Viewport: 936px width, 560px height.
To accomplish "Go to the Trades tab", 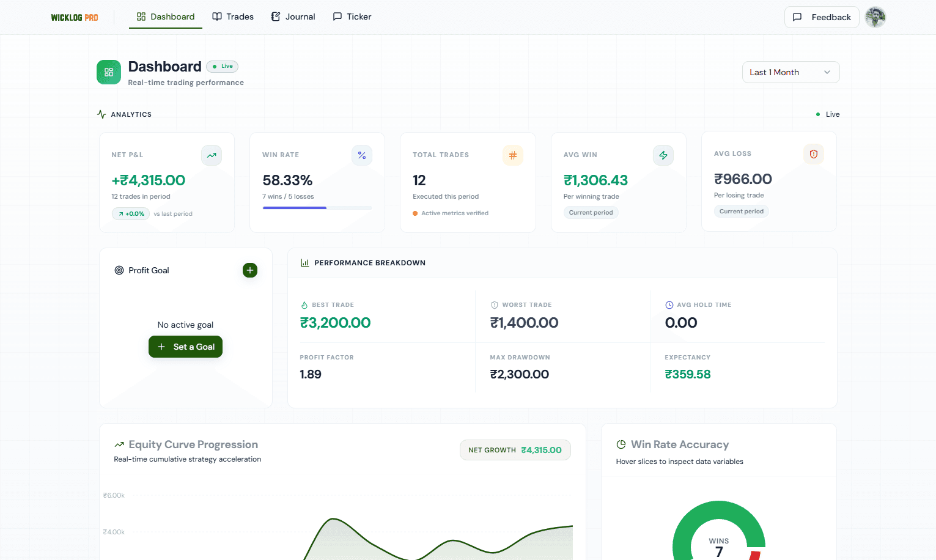I will 233,17.
